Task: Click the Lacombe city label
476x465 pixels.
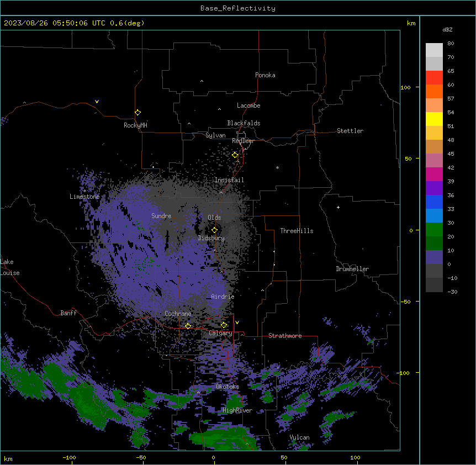Action: click(x=248, y=105)
